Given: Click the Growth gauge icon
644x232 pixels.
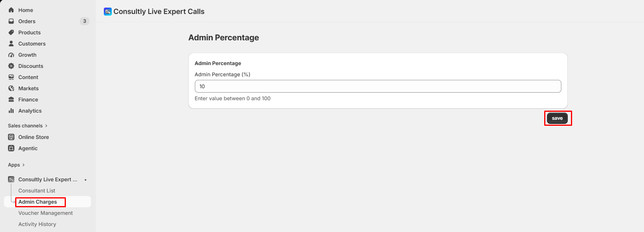Looking at the screenshot, I should coord(11,55).
